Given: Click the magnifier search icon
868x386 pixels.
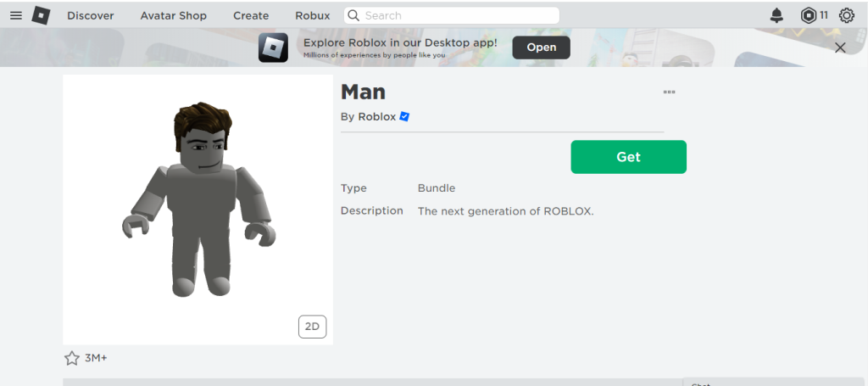Looking at the screenshot, I should 353,15.
